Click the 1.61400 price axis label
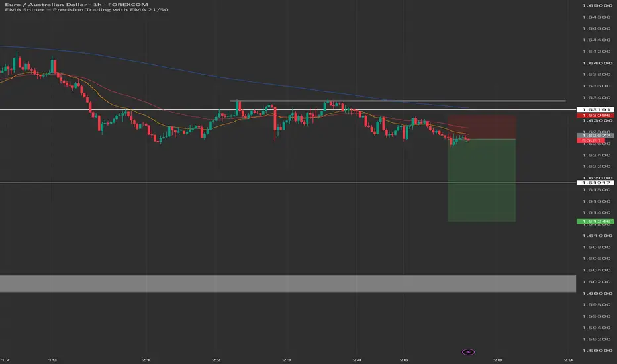Screen dimensions: 617x364 pyautogui.click(x=597, y=212)
